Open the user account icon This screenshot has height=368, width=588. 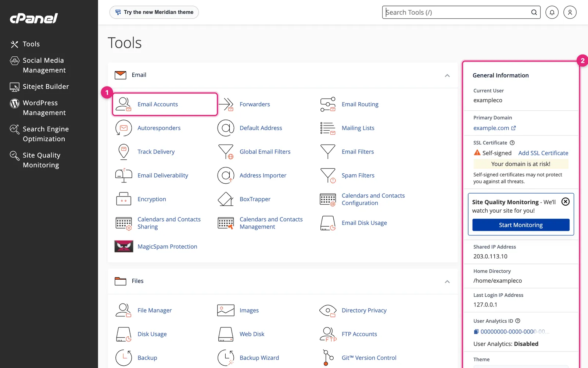tap(570, 12)
